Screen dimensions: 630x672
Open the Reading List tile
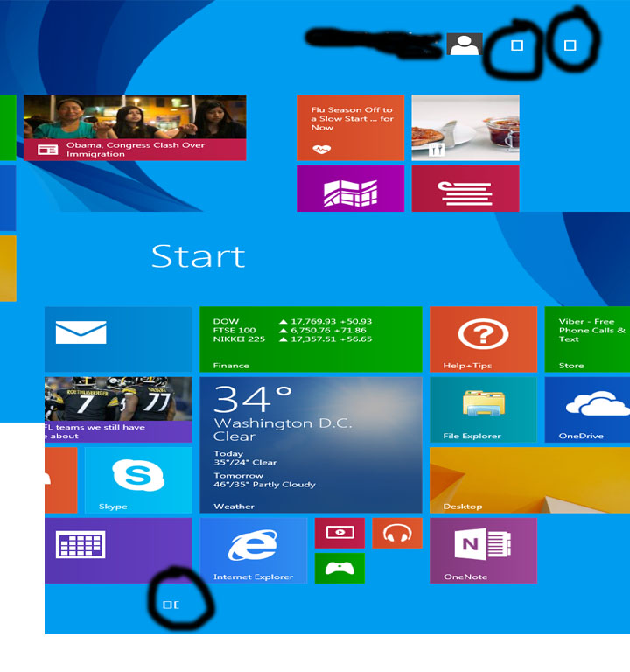click(465, 189)
